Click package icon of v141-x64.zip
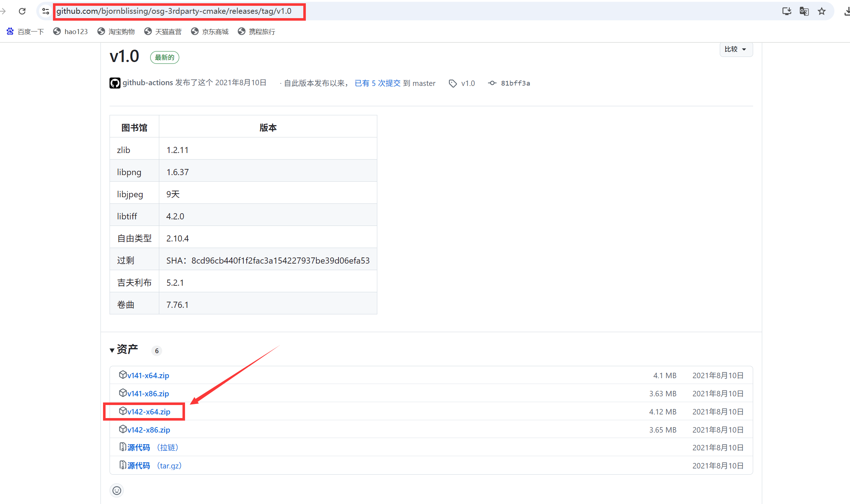Screen dimensions: 850x504 click(x=123, y=375)
